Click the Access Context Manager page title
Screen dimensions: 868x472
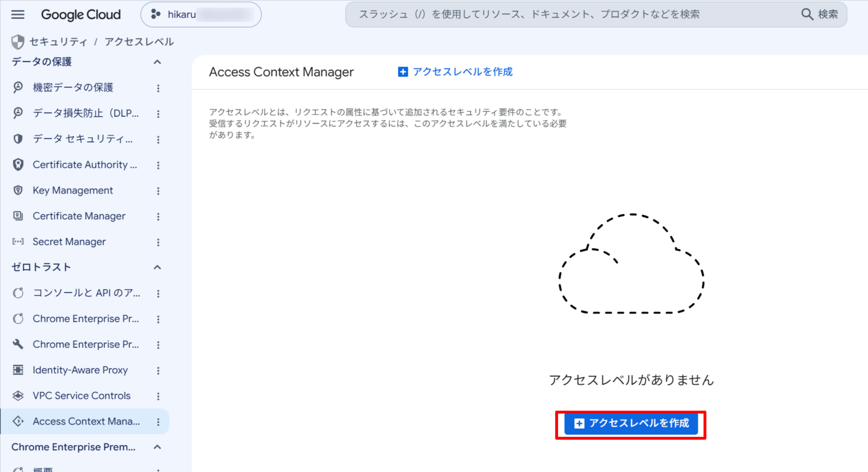coord(281,72)
